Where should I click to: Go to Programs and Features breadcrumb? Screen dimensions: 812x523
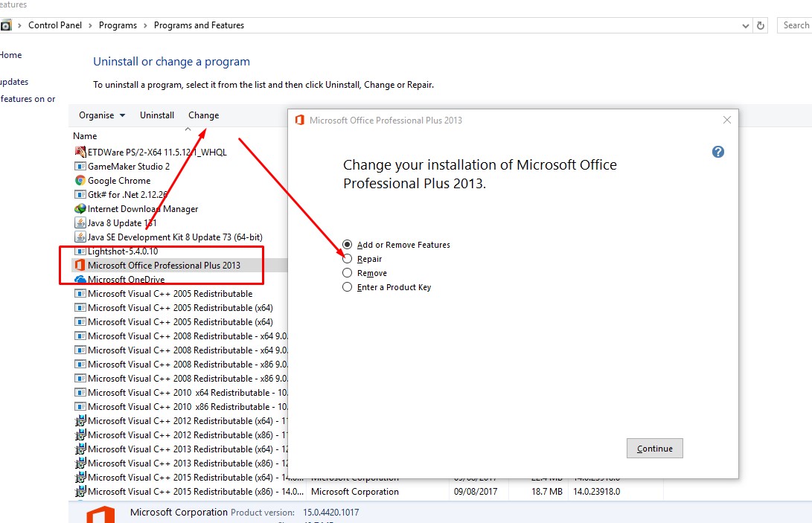(199, 25)
